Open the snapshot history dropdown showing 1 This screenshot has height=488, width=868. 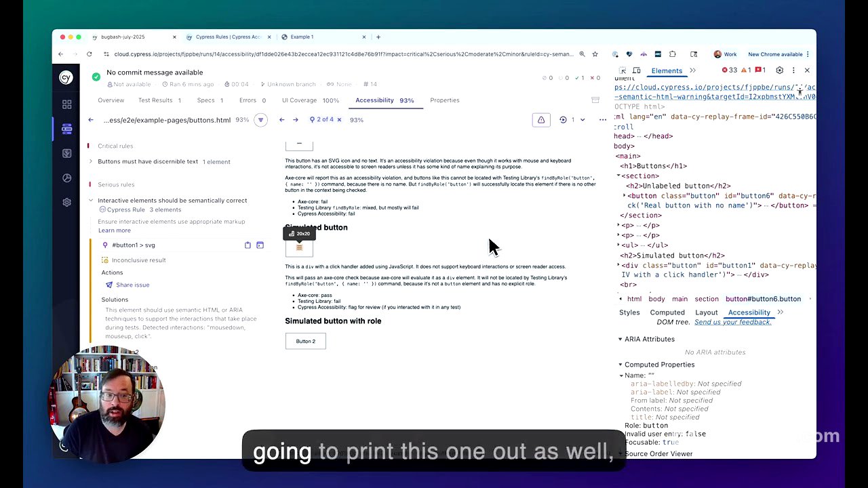pyautogui.click(x=572, y=120)
